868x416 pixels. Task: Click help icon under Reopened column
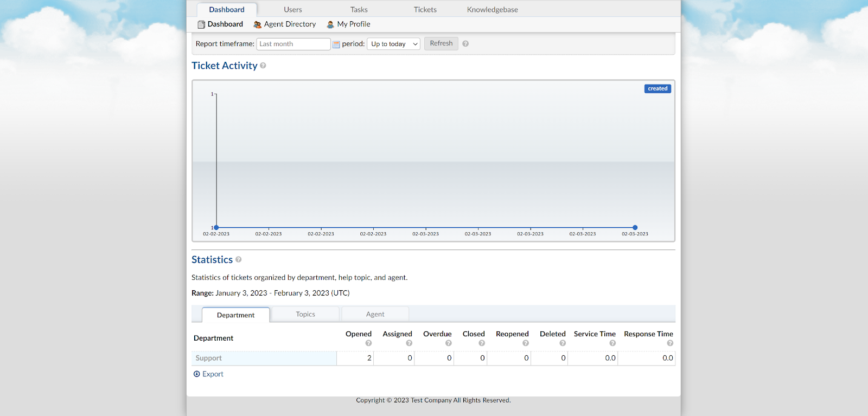pos(525,343)
